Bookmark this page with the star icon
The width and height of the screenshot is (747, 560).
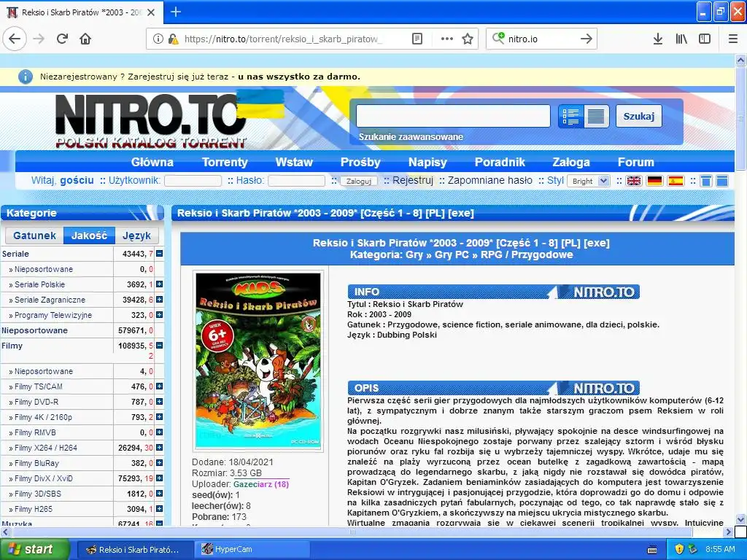(468, 39)
